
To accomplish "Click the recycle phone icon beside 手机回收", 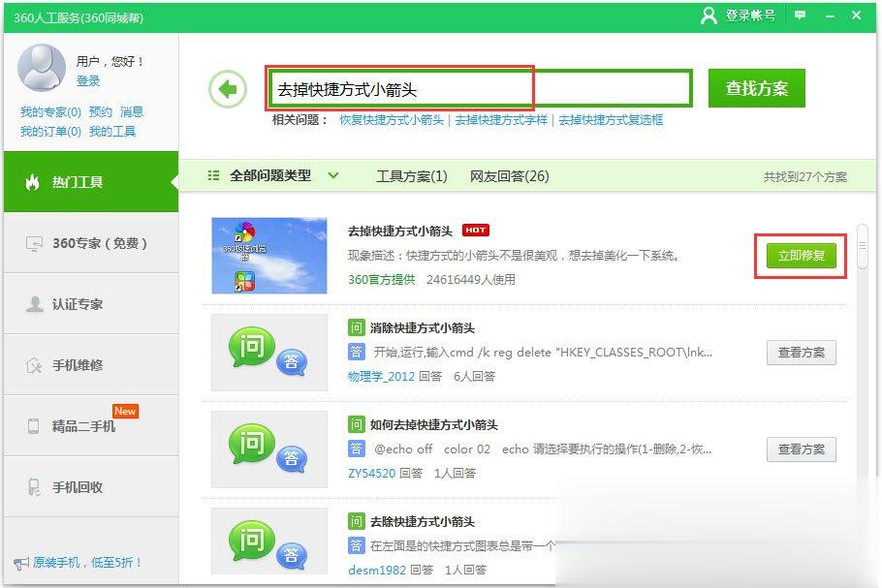I will (x=34, y=487).
